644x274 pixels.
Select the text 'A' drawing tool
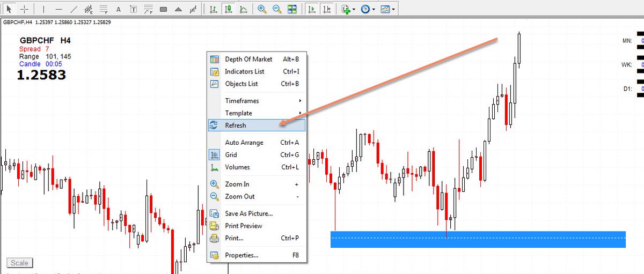click(118, 9)
